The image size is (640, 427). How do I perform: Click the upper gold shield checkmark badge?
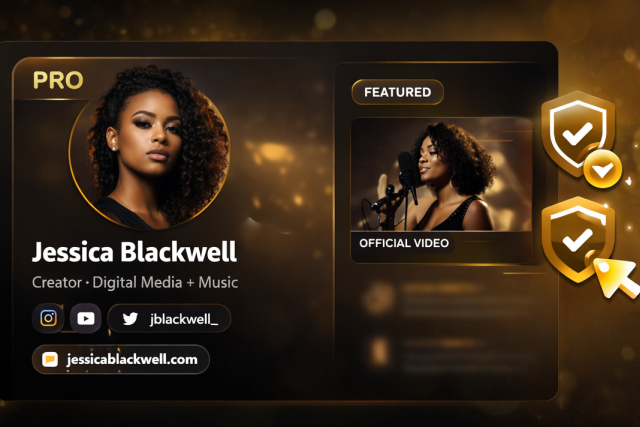(x=577, y=134)
